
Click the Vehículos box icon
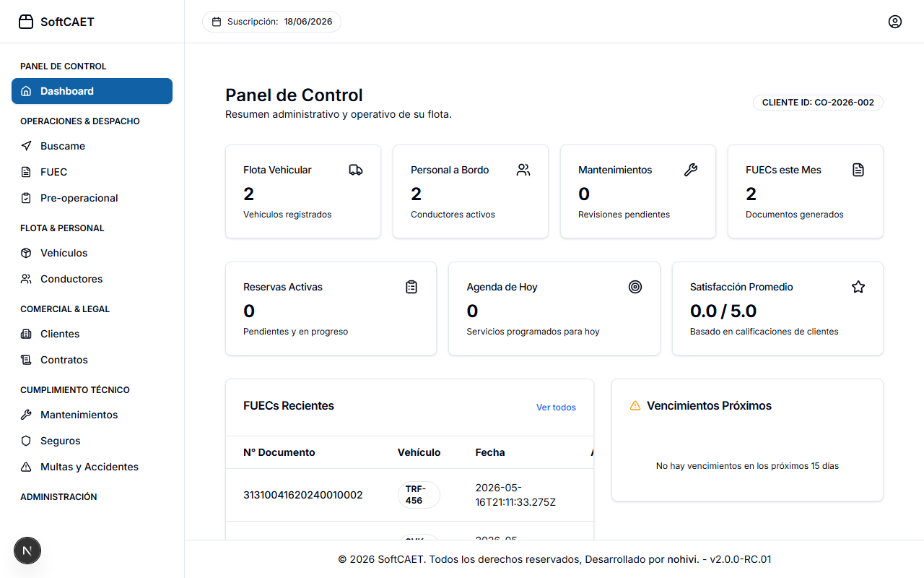click(26, 253)
